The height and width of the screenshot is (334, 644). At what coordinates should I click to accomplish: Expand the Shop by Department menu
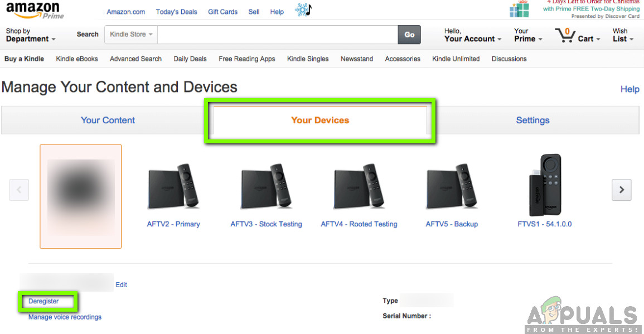click(x=31, y=35)
